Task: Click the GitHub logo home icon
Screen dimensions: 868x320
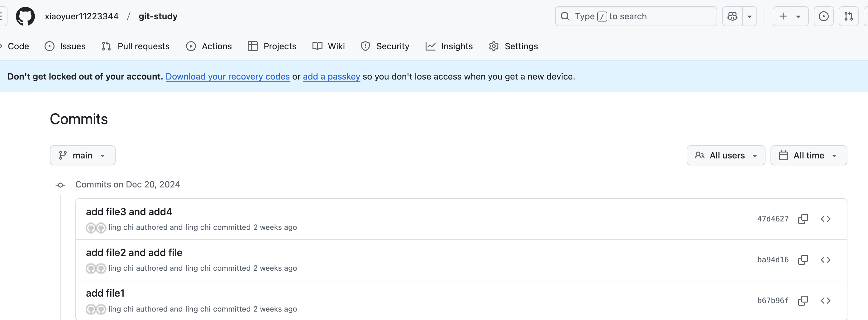Action: pos(25,16)
